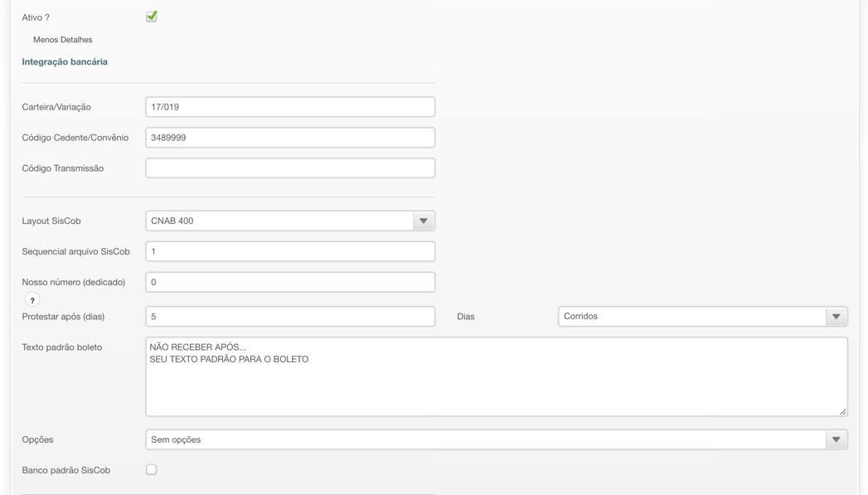Collapse details via Menos Detalhes
868x495 pixels.
[x=62, y=40]
